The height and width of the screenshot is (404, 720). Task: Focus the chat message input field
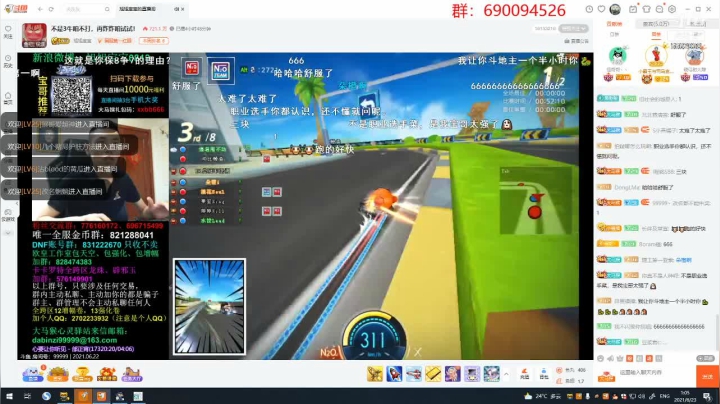(x=656, y=376)
